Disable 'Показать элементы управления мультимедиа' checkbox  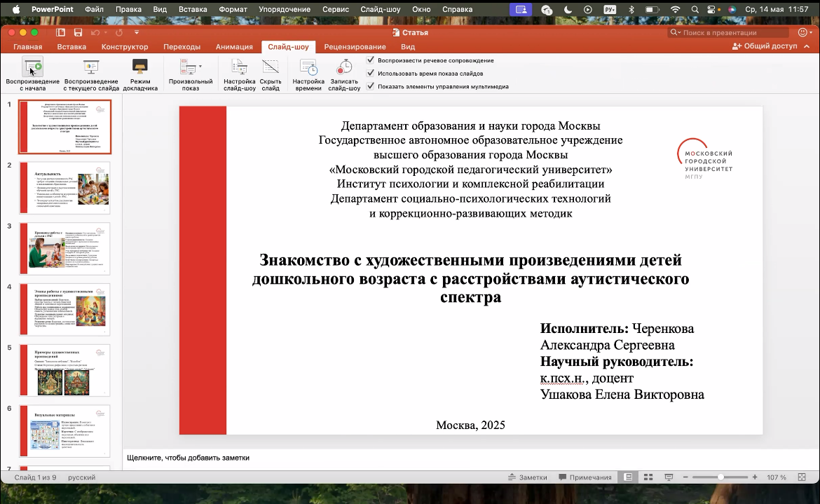pyautogui.click(x=371, y=87)
